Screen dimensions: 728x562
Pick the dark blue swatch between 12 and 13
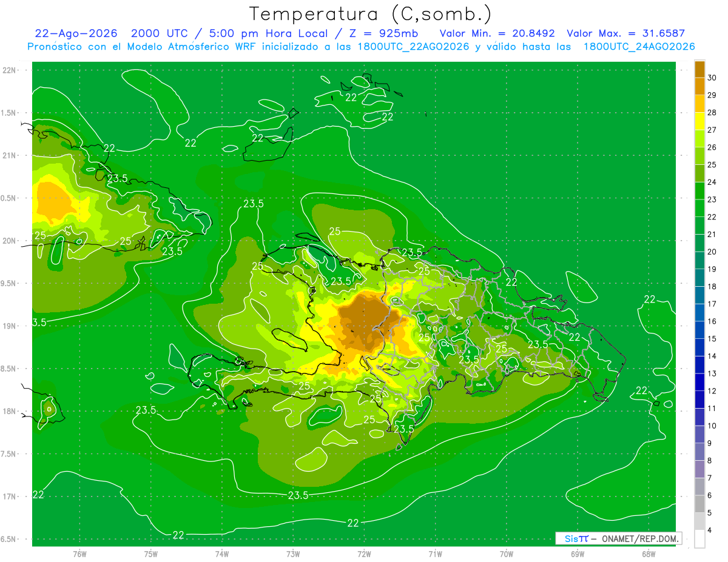699,382
